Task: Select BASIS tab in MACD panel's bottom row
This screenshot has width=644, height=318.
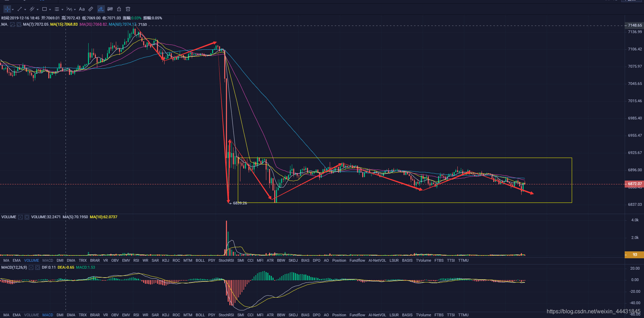Action: (x=407, y=315)
